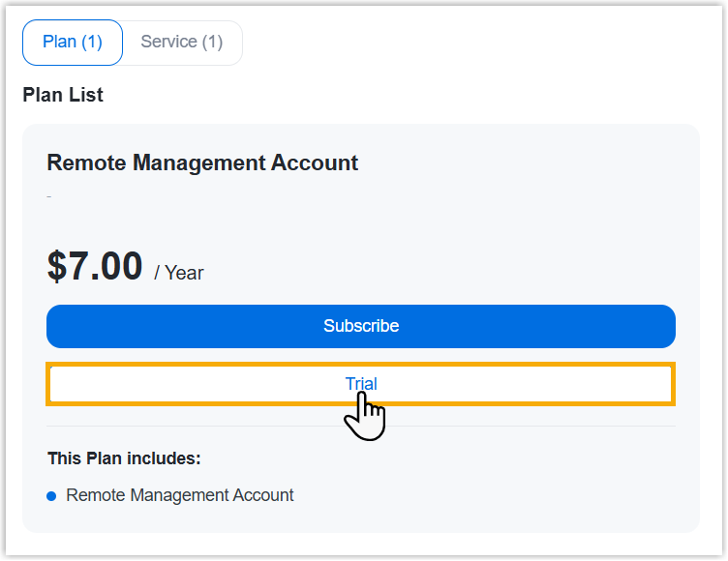This screenshot has height=561, width=728.
Task: Click empty area of the gray plan card
Action: tap(484, 222)
